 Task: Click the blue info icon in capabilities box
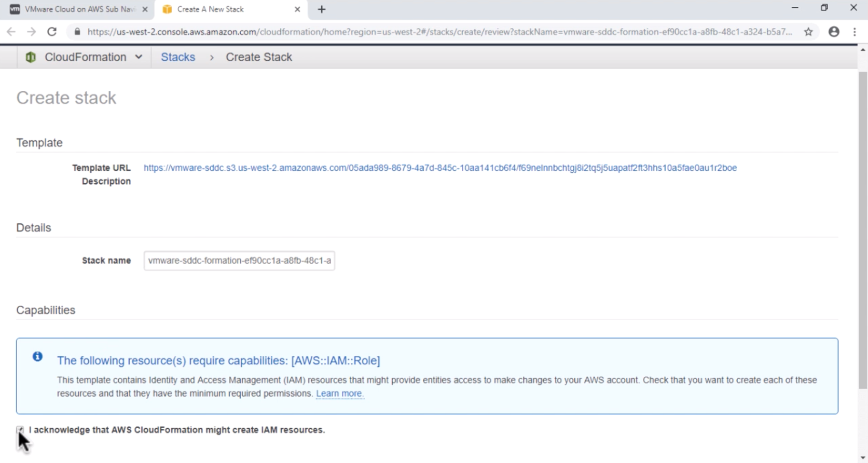click(x=37, y=357)
